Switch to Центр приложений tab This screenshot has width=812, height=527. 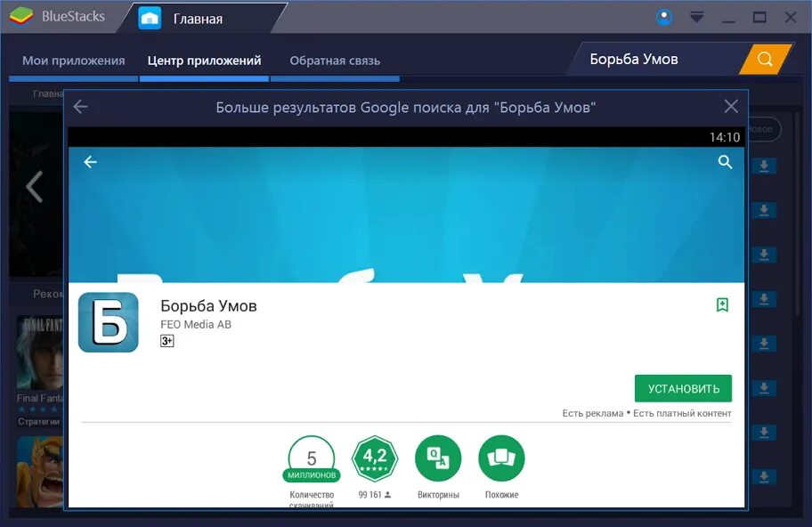click(x=204, y=61)
